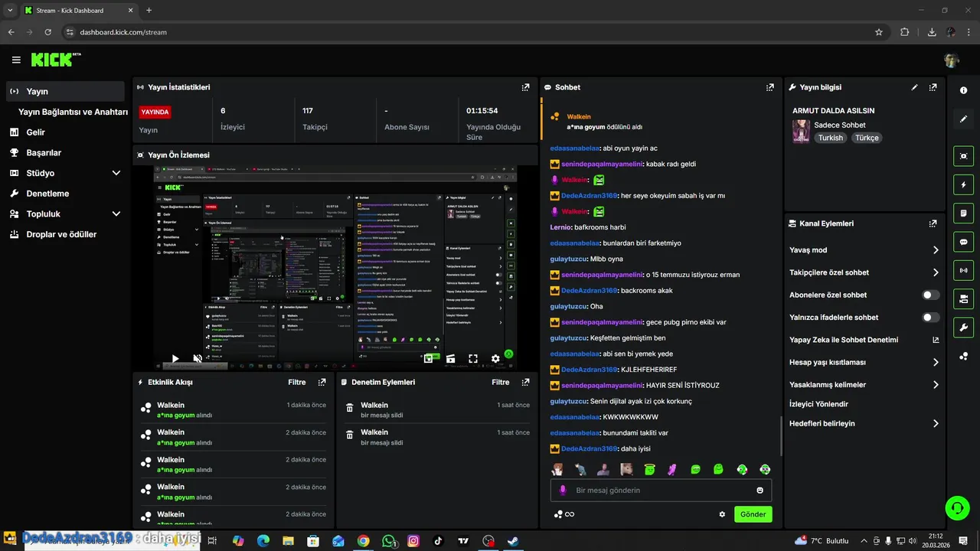This screenshot has width=980, height=551.
Task: Click the Türkçe tag
Action: (867, 138)
